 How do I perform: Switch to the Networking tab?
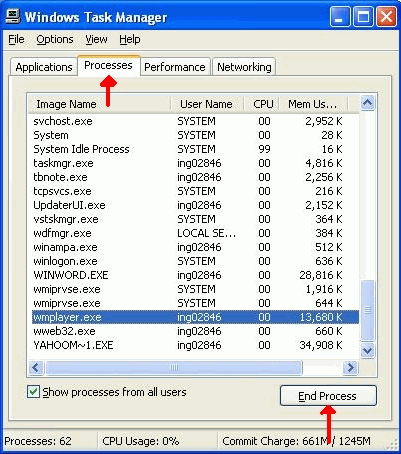244,67
